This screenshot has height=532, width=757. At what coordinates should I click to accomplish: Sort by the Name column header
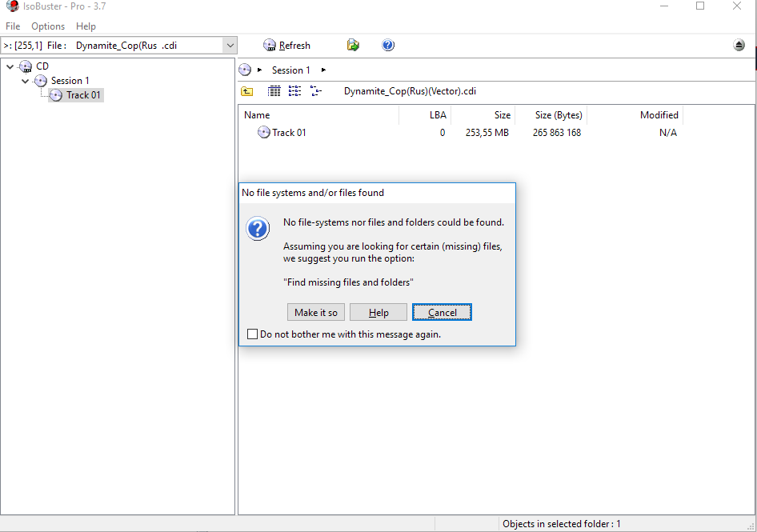[319, 115]
